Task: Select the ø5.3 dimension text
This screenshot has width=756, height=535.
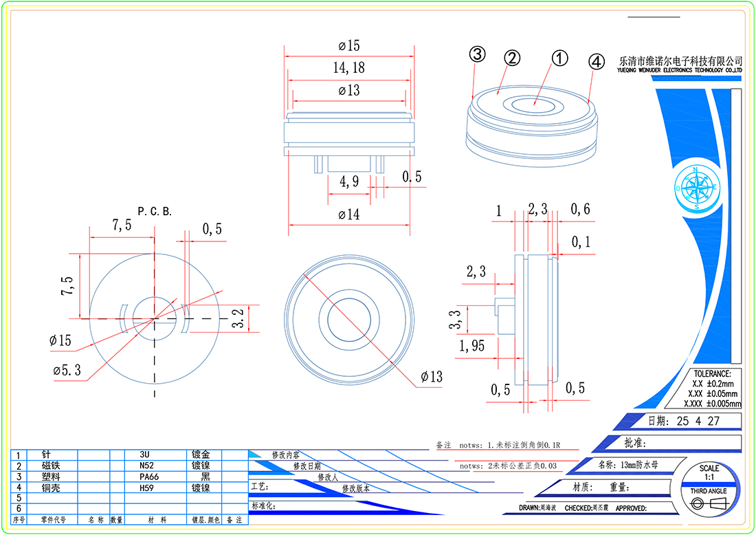Action: pyautogui.click(x=67, y=371)
